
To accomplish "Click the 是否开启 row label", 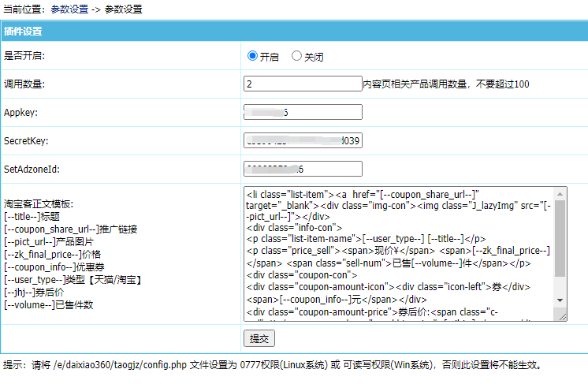I will 24,56.
